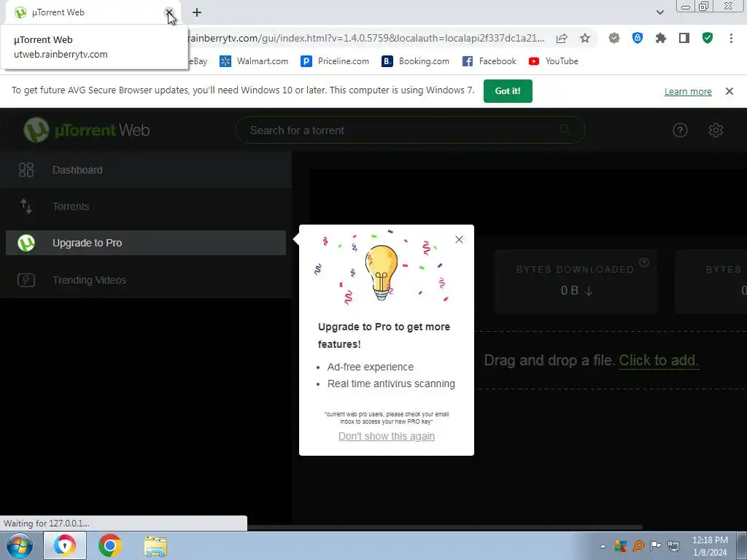Toggle the browser side panel icon
The width and height of the screenshot is (747, 560).
684,38
